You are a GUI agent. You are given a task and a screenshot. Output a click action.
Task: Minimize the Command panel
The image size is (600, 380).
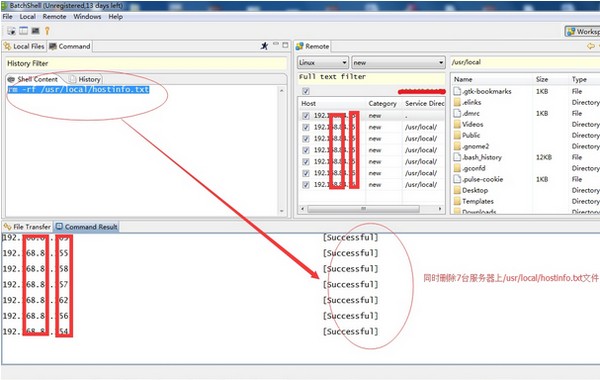(x=276, y=44)
